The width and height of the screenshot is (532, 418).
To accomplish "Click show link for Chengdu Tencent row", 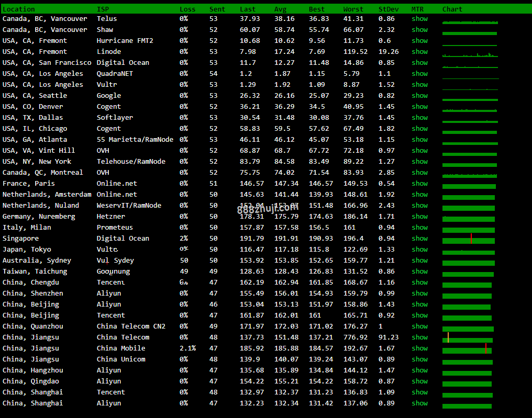I will coord(420,283).
